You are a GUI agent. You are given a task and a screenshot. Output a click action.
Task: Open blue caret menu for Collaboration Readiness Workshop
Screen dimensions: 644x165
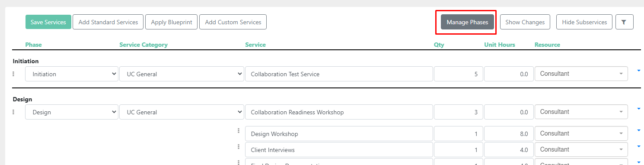click(x=639, y=108)
